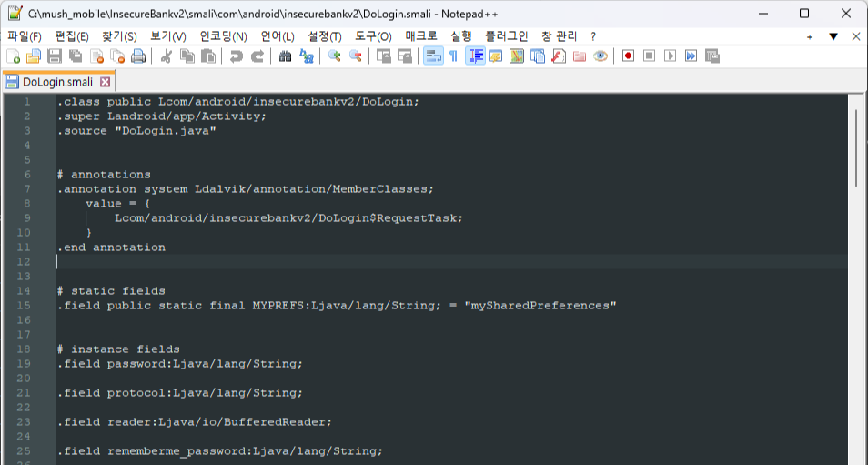Click the Synchronize vertical scrolling icon
The image size is (868, 465).
384,56
